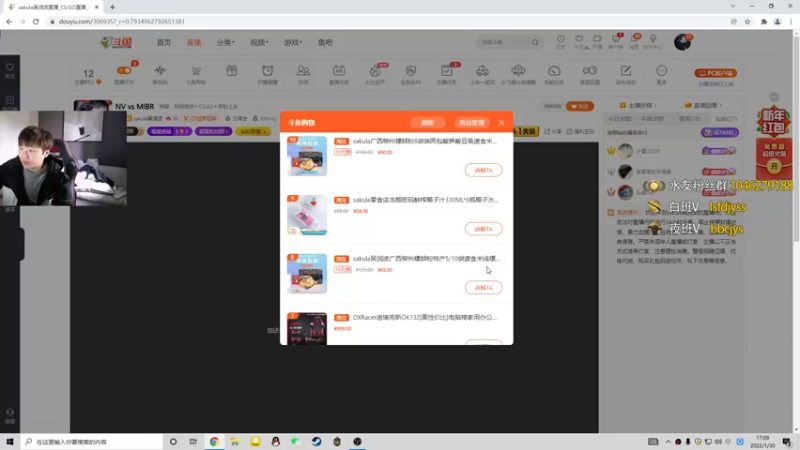
Task: Open Chrome from the Windows taskbar
Action: [214, 441]
